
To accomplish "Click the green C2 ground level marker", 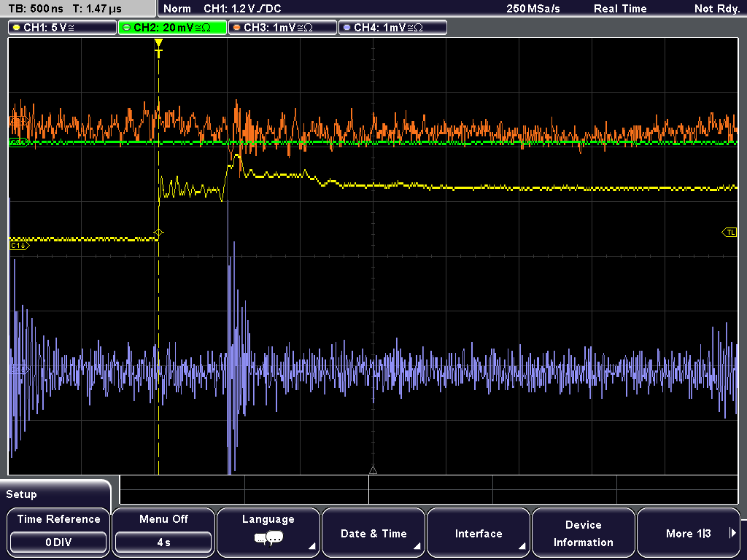I will (x=19, y=142).
